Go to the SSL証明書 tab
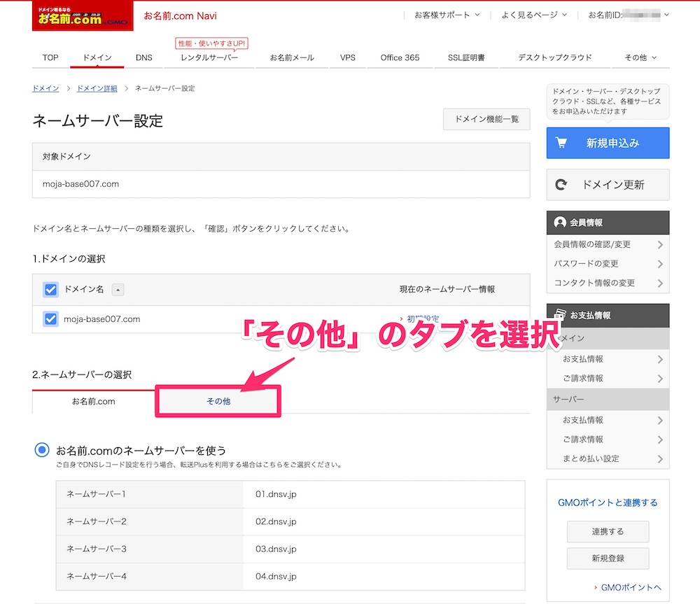 466,57
